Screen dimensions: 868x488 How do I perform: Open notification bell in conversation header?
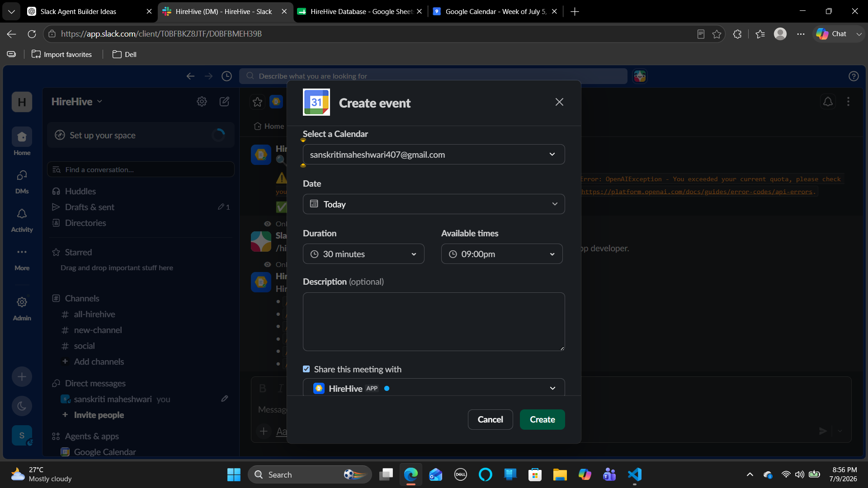coord(828,102)
